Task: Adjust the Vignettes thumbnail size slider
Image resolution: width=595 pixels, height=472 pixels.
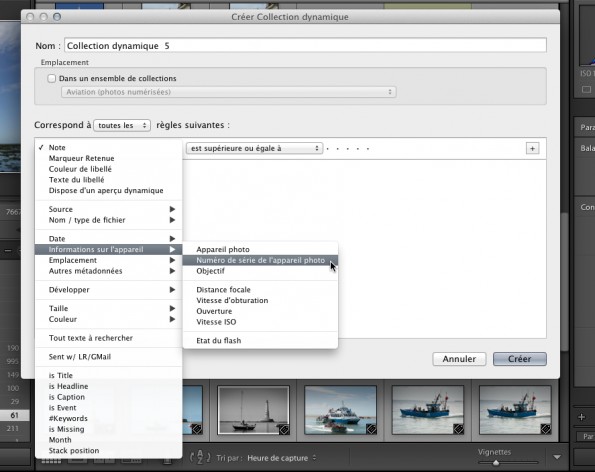Action: tap(496, 463)
